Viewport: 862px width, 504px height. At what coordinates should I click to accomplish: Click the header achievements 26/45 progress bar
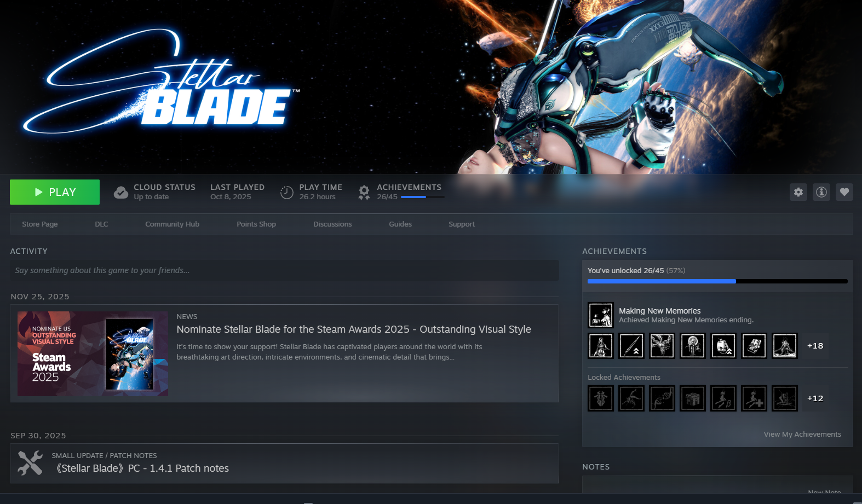click(x=423, y=197)
